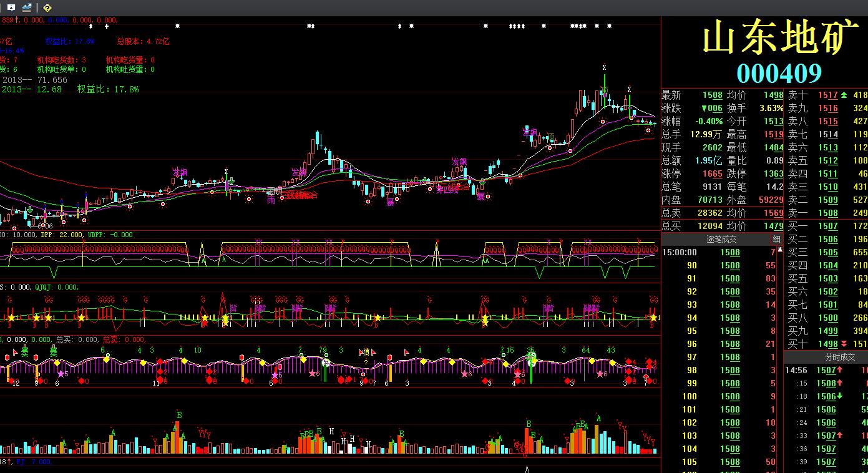
Task: Click the 机构吐货单: 0 indicator text
Action: [61, 69]
